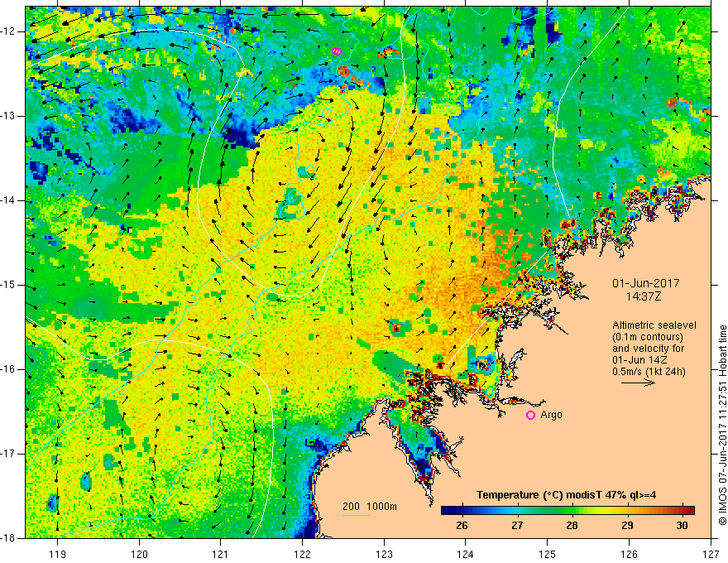Click the '119' longitude axis label
Image resolution: width=728 pixels, height=563 pixels.
tap(58, 554)
